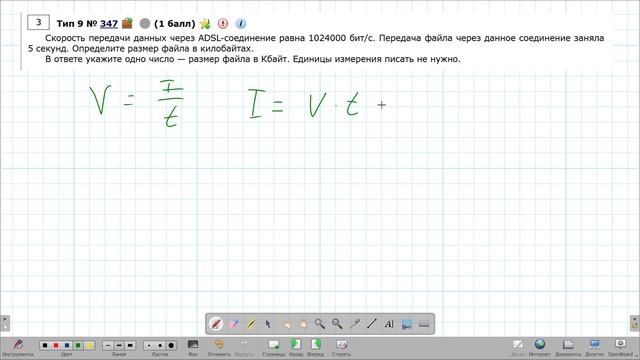This screenshot has width=640, height=360.
Task: Select the Highlighter marker tool
Action: coord(251,324)
